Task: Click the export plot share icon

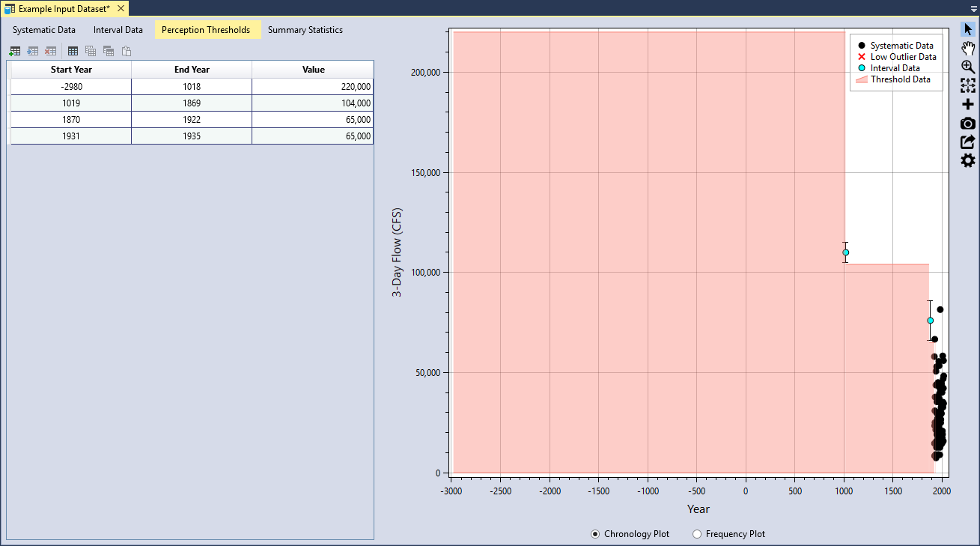Action: [x=968, y=142]
